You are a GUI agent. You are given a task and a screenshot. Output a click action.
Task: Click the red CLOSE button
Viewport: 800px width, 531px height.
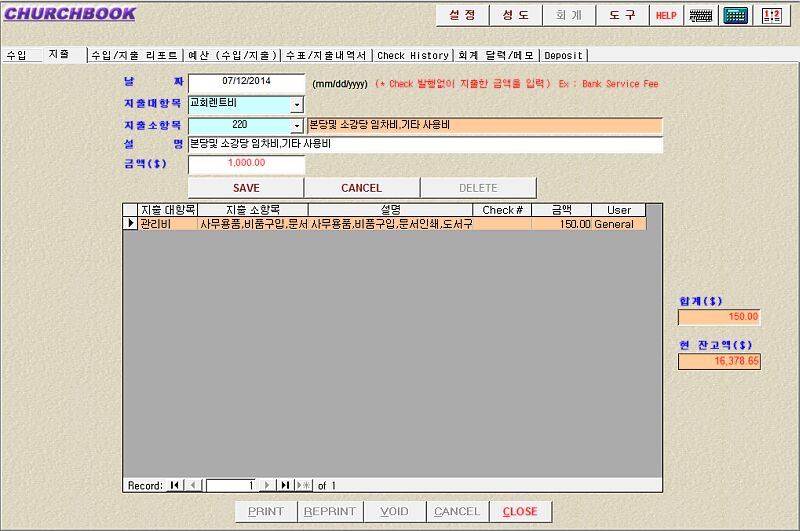(x=520, y=511)
